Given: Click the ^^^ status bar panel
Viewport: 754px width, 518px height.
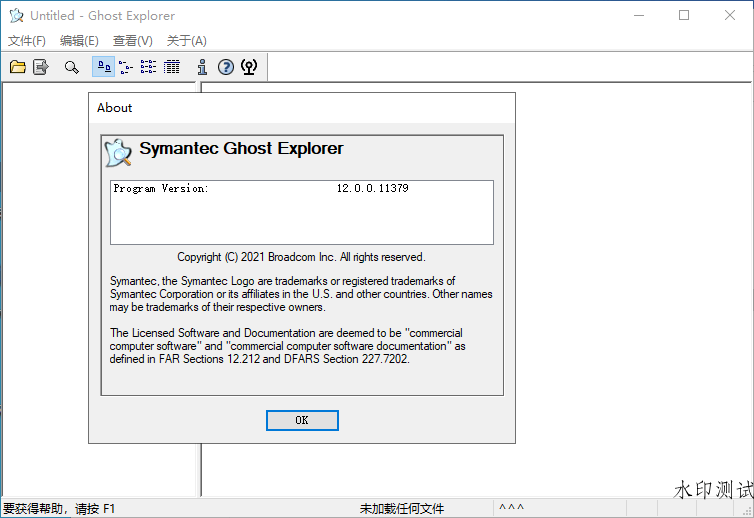Looking at the screenshot, I should [x=512, y=508].
